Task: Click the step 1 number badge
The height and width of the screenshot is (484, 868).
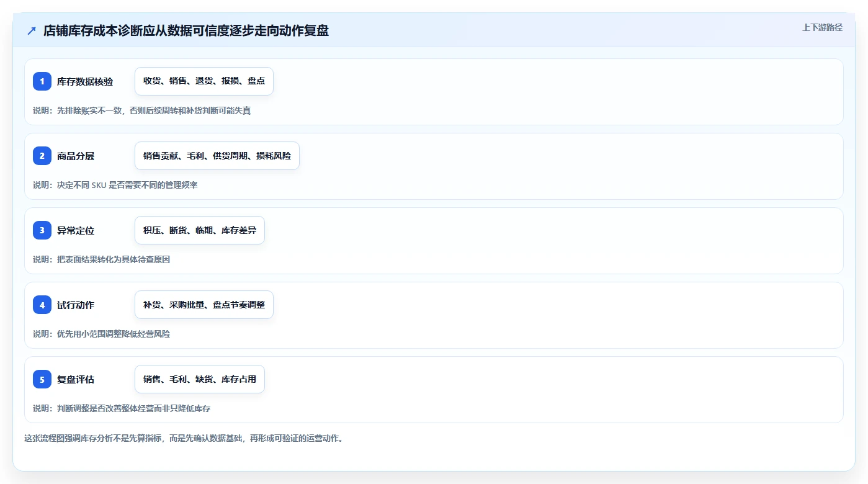Action: point(42,81)
